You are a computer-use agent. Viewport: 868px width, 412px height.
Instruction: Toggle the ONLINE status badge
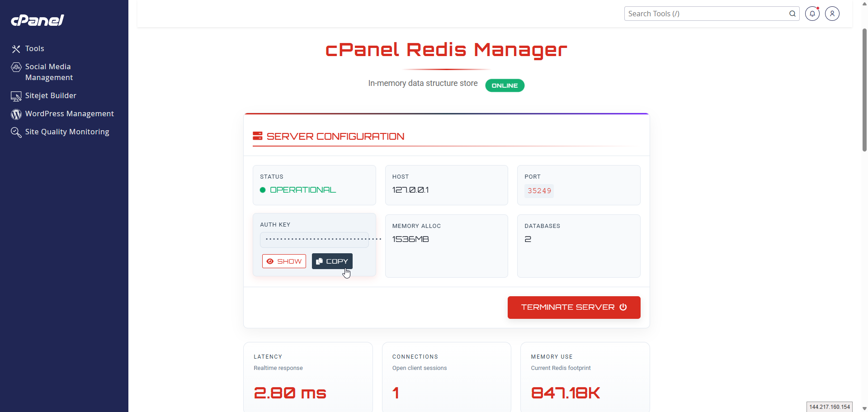point(505,85)
